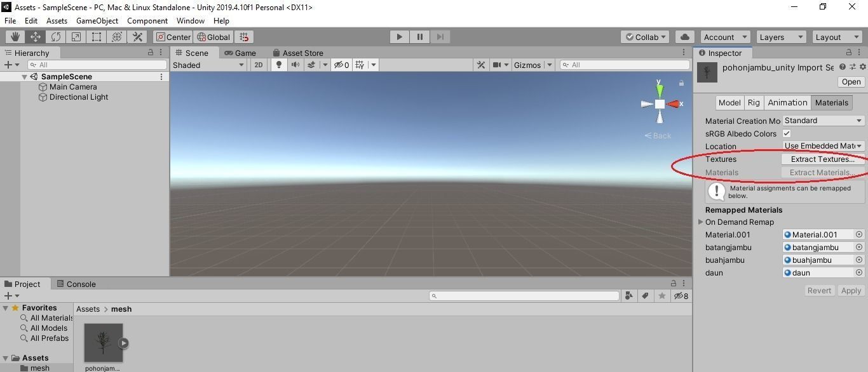Open the cloud Services button
The width and height of the screenshot is (868, 372).
(x=684, y=37)
